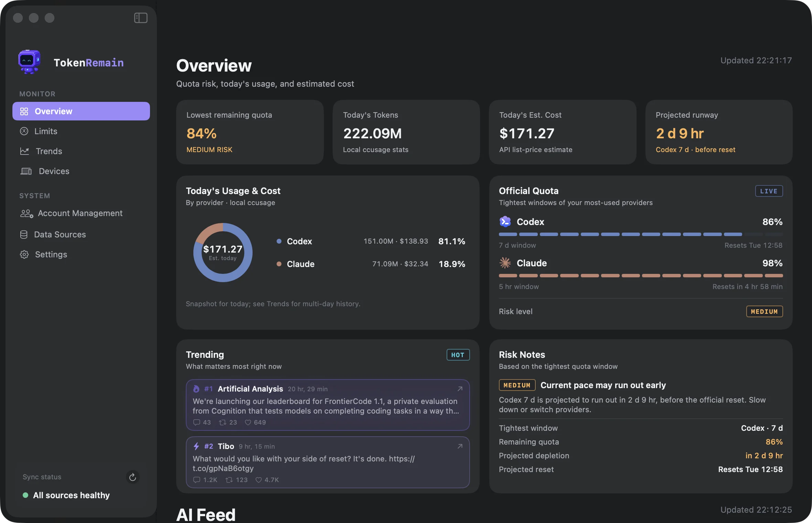Screen dimensions: 812x523
Task: Click the Claude starburst icon in Official Quota
Action: click(505, 263)
